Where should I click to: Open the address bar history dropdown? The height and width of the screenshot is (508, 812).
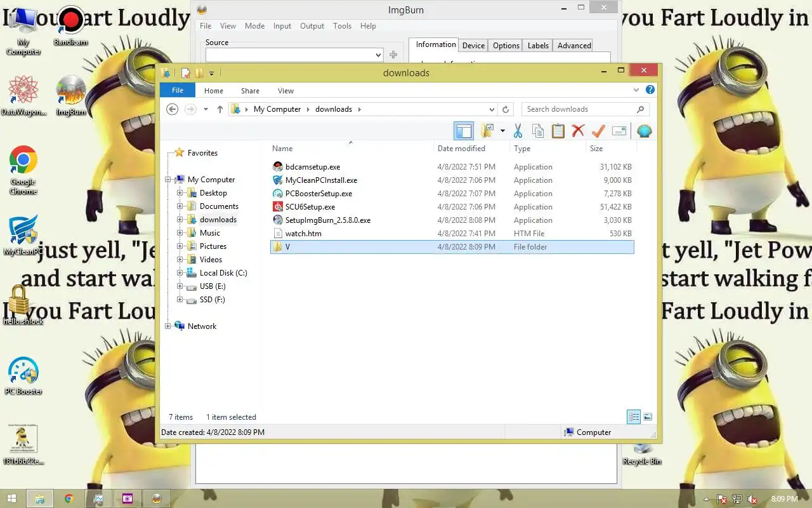pos(492,109)
